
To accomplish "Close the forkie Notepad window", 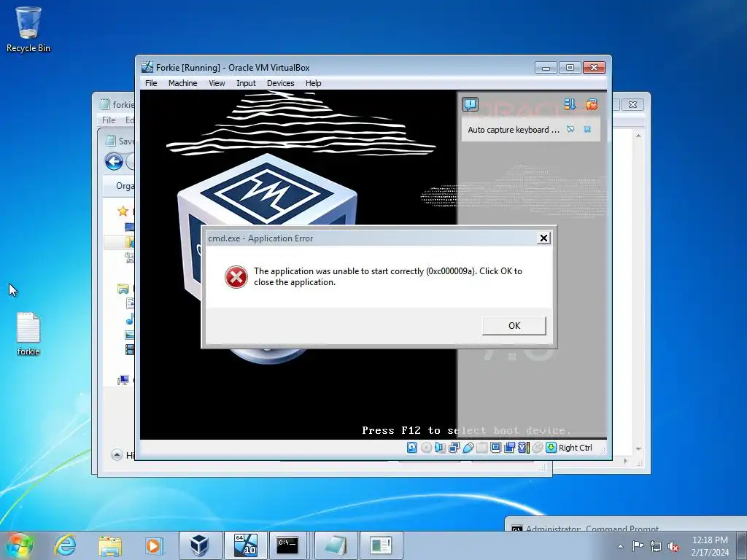I will coord(632,104).
